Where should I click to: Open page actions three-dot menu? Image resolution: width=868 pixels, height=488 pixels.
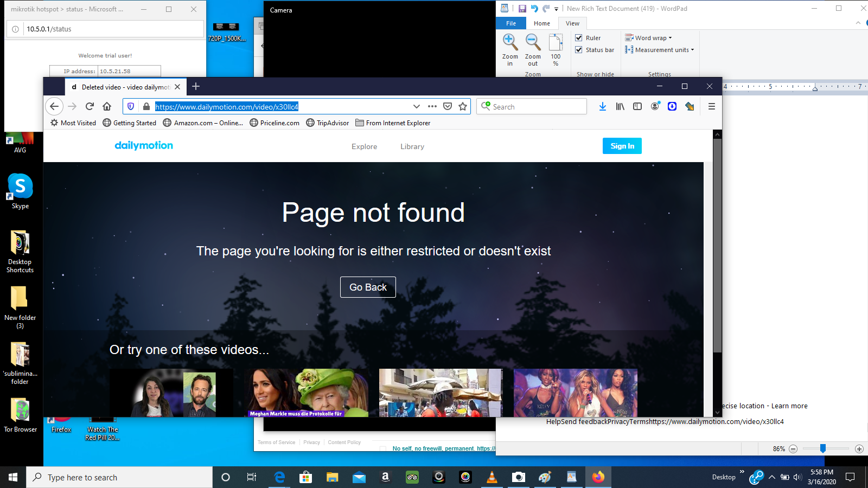tap(432, 106)
